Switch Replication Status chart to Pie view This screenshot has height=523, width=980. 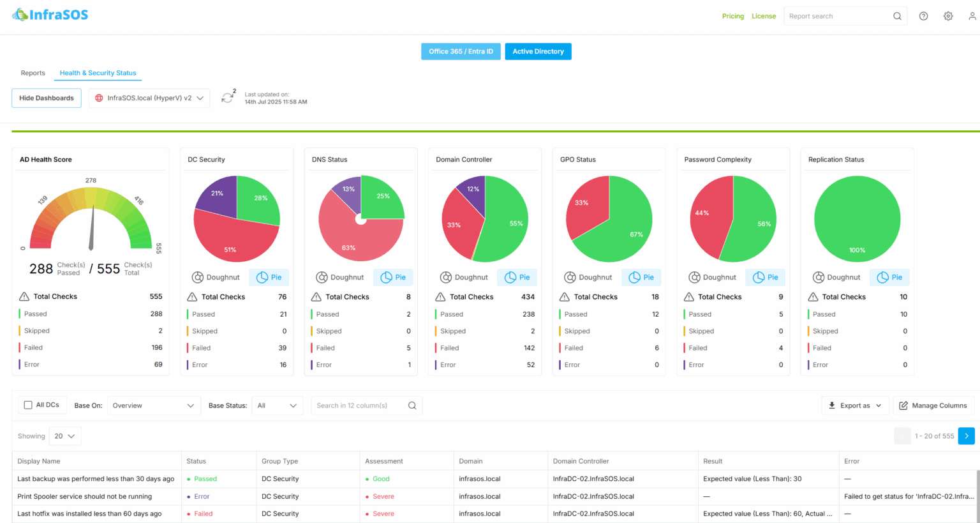(x=889, y=277)
